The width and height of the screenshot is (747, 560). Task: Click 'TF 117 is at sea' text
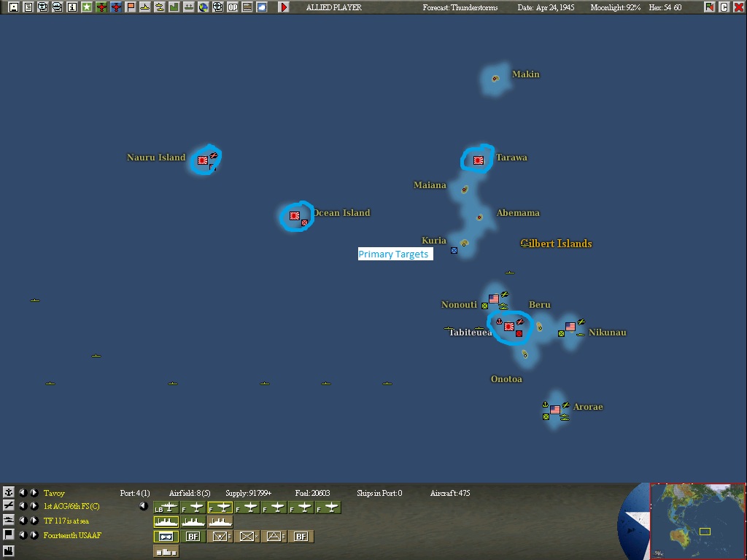click(66, 521)
